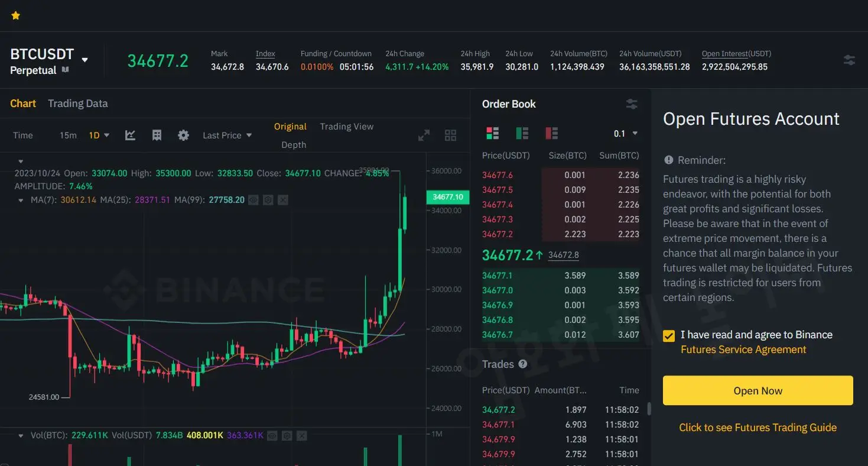Click the 34672.8 mark price link
The image size is (868, 466).
pyautogui.click(x=564, y=255)
